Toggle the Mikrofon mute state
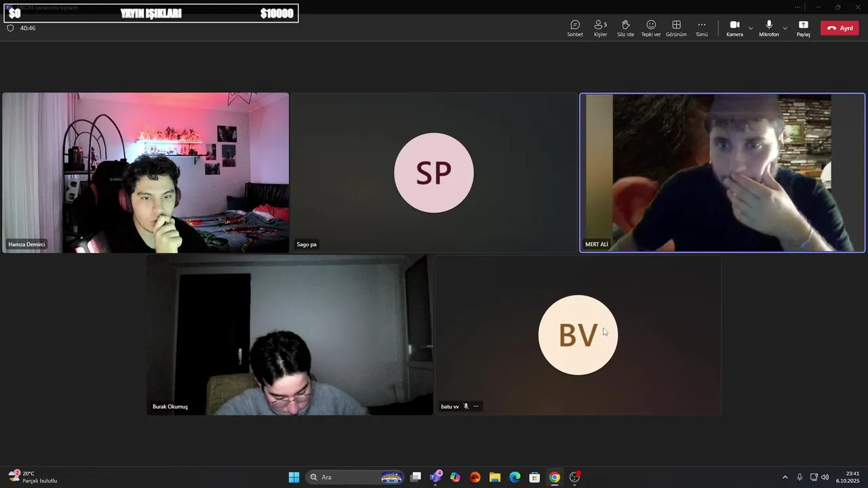 click(769, 28)
